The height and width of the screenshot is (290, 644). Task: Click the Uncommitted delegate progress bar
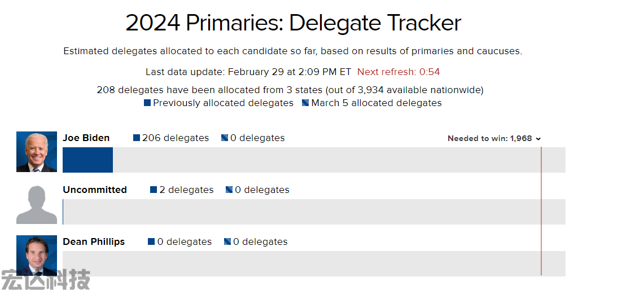pos(314,212)
